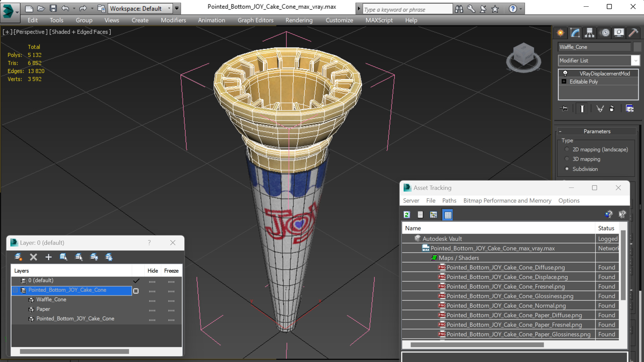Screen dimensions: 644x362
Task: Click the binoculars search icon
Action: 459,9
